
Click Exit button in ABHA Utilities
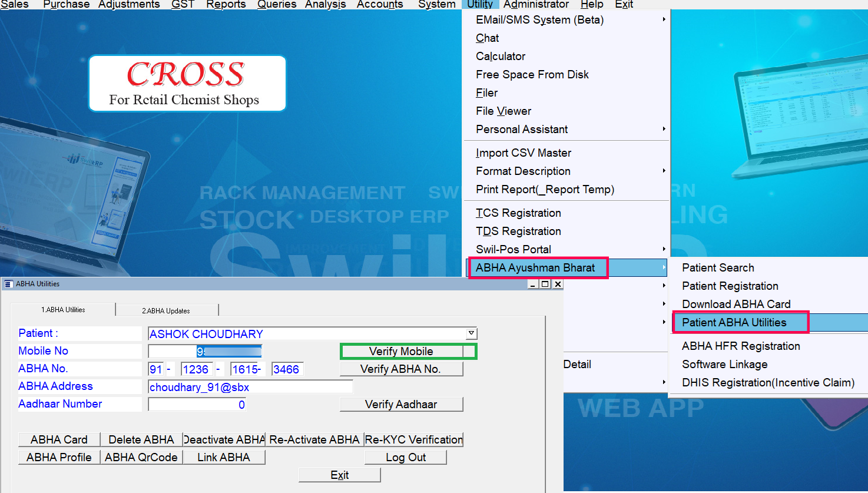point(340,475)
